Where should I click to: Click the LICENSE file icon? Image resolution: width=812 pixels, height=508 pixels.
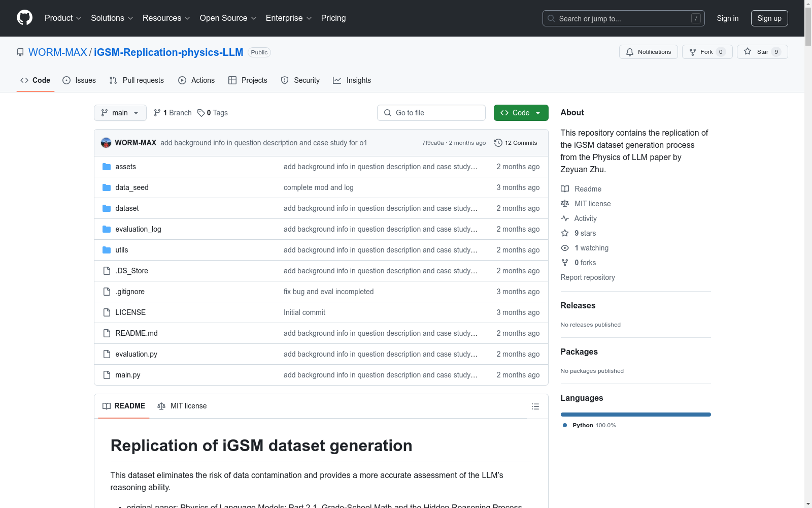[x=107, y=312]
